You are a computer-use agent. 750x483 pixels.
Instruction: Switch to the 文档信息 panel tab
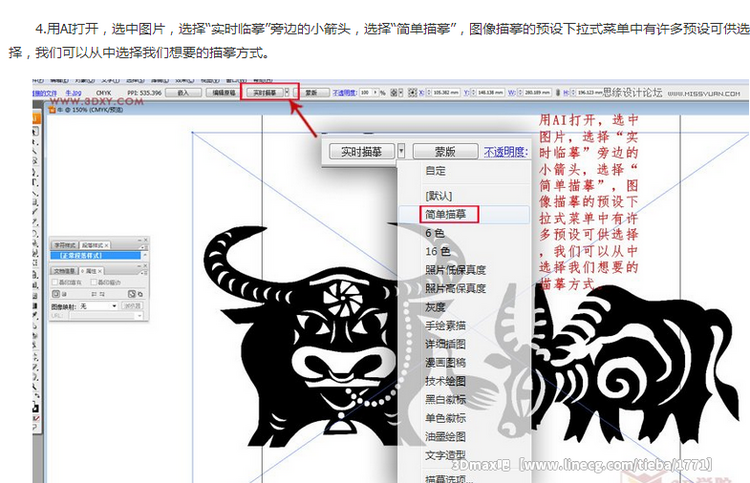point(65,271)
